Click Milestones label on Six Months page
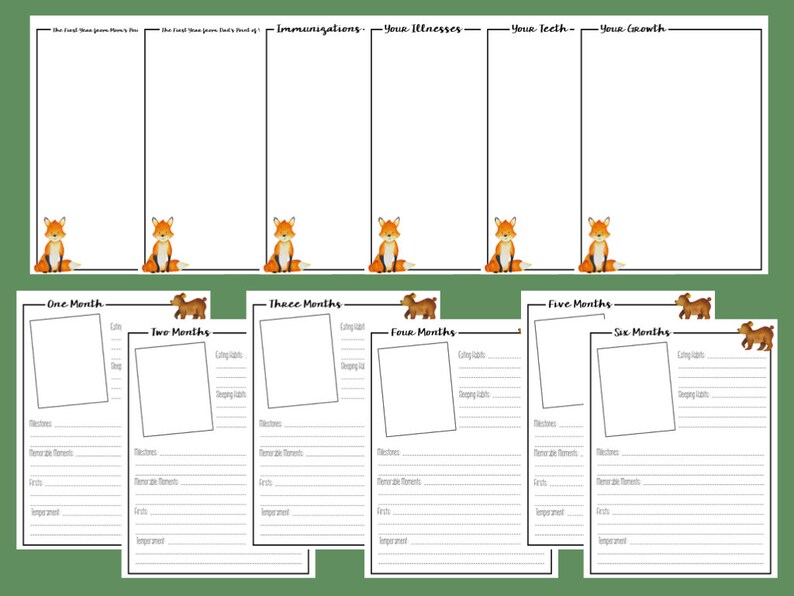This screenshot has width=794, height=596. point(608,452)
